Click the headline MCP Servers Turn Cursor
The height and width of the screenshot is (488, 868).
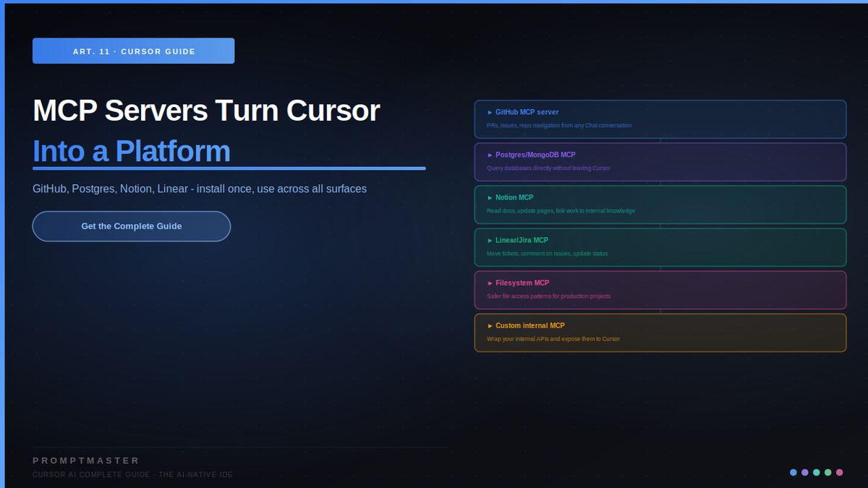206,111
